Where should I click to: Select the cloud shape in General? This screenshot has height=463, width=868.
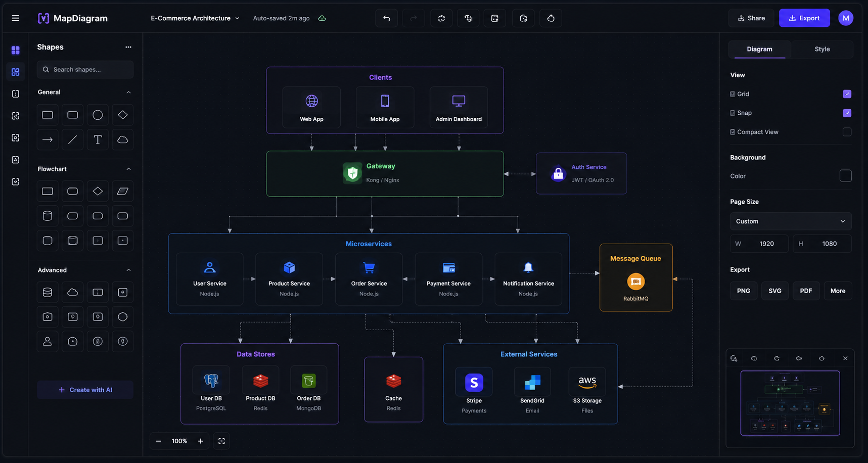tap(123, 140)
